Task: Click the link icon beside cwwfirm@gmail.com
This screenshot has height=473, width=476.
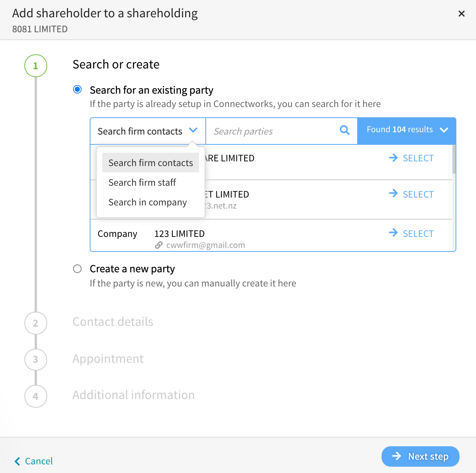Action: (159, 245)
